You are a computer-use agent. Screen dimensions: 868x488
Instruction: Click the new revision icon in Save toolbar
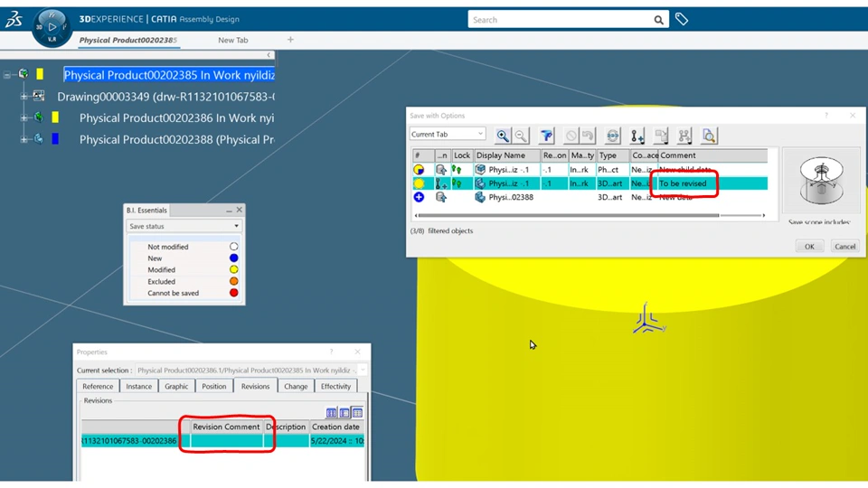(637, 136)
